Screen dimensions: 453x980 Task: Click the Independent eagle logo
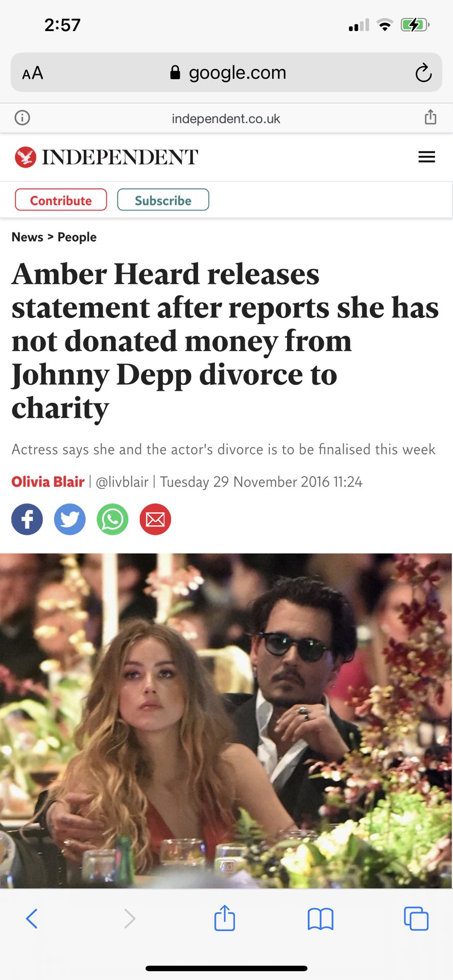click(x=26, y=157)
